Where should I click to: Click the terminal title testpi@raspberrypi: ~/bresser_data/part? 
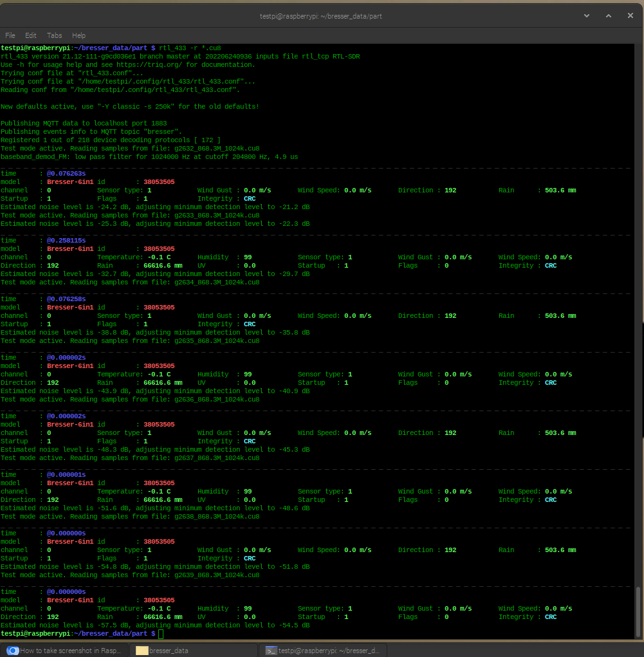[x=322, y=15]
